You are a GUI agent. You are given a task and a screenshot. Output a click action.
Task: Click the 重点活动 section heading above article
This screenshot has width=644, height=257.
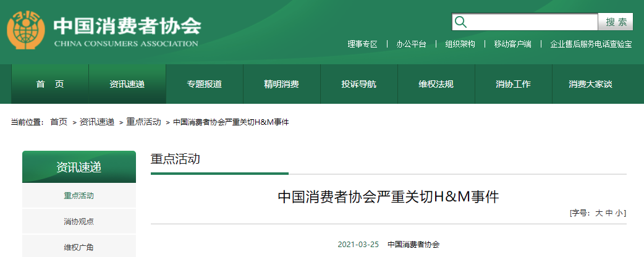(x=176, y=159)
